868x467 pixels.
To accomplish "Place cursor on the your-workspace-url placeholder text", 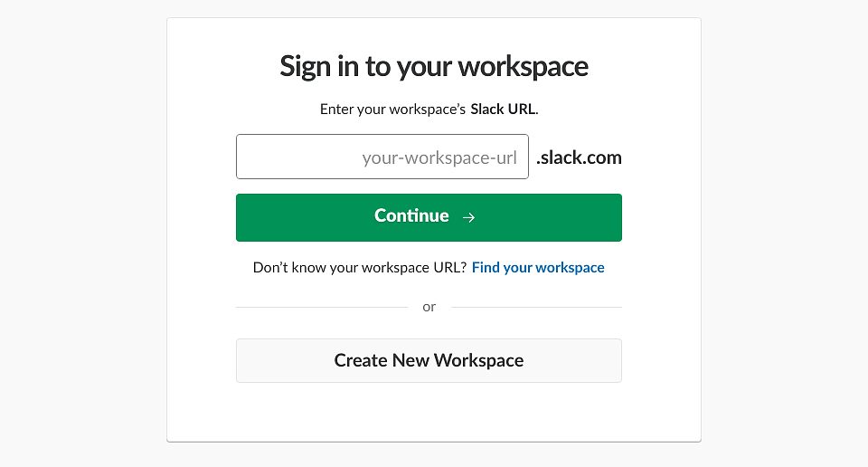I will pos(439,157).
